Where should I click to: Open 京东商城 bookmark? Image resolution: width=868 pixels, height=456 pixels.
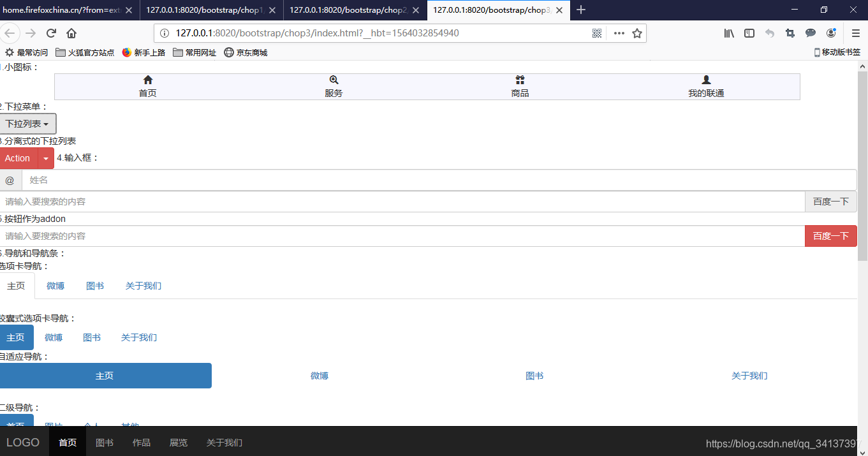click(x=246, y=52)
